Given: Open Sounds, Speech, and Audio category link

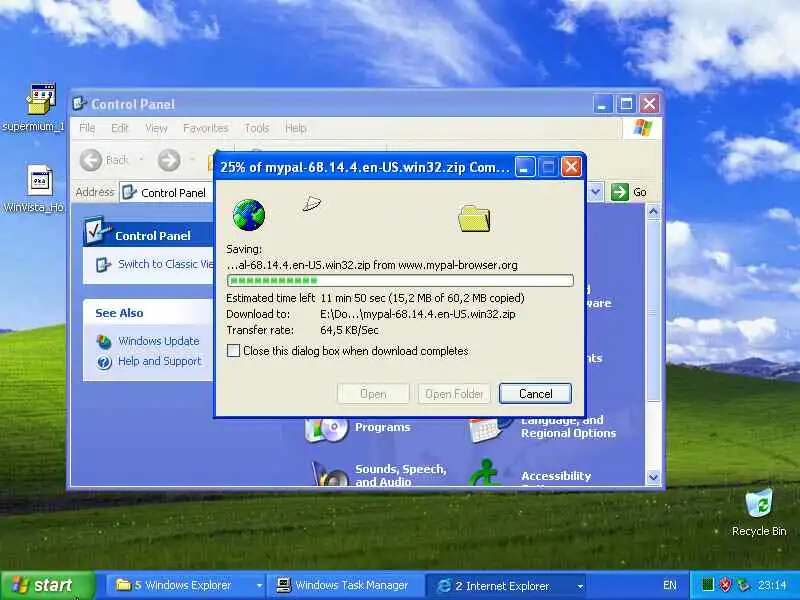Looking at the screenshot, I should pyautogui.click(x=401, y=475).
